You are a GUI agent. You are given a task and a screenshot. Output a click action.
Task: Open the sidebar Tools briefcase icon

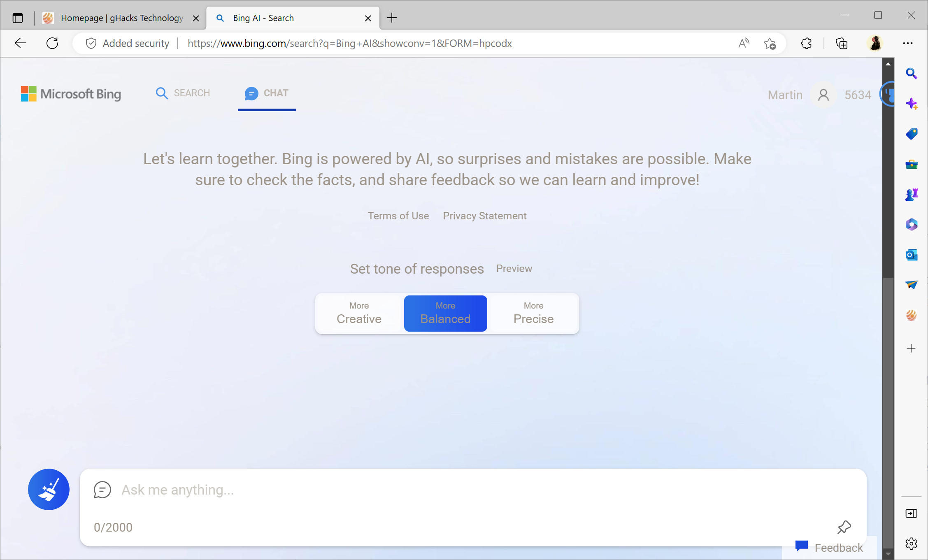point(912,165)
